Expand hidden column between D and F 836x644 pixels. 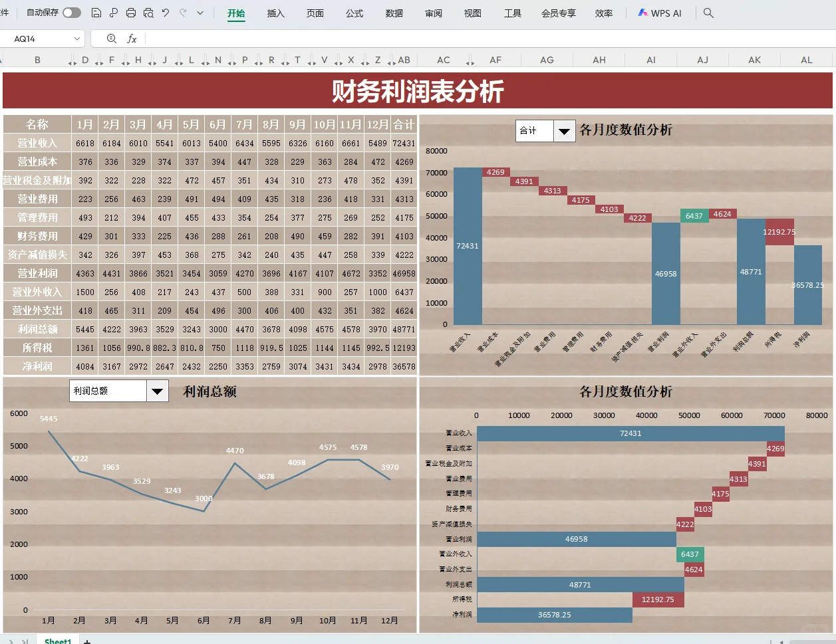(98, 62)
